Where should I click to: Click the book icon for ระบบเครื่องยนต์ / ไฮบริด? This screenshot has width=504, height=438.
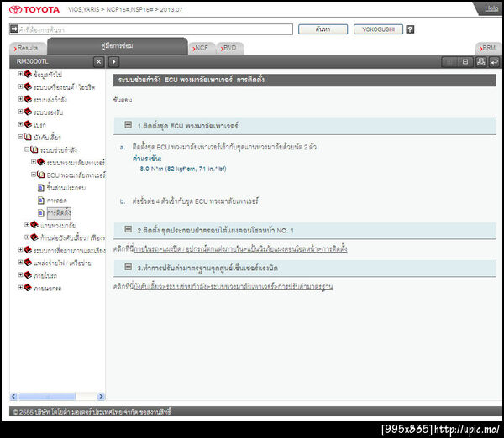click(x=28, y=86)
